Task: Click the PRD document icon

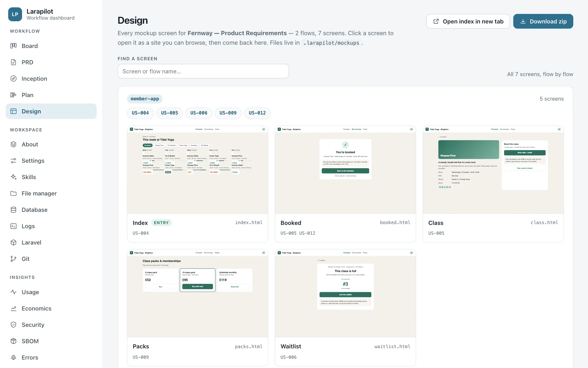Action: [x=13, y=62]
